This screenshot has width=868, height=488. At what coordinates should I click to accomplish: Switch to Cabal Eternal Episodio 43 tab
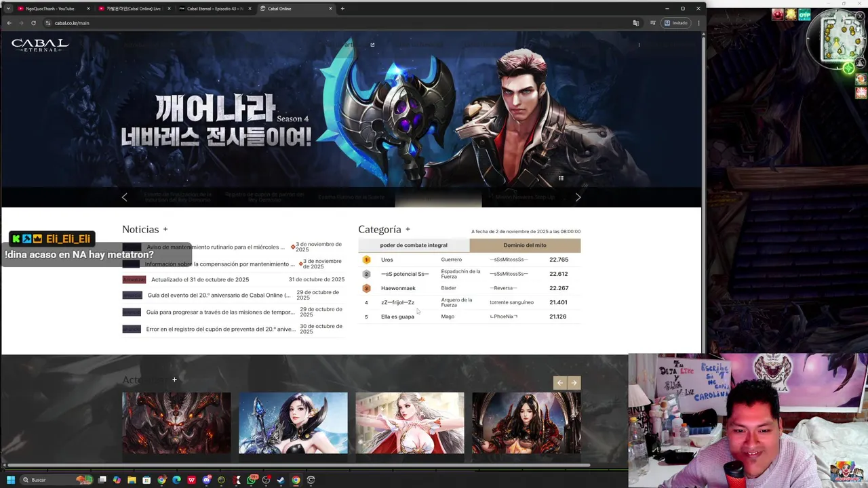pyautogui.click(x=214, y=9)
